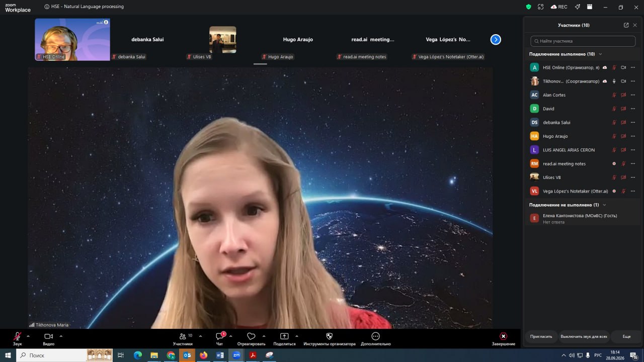644x362 pixels.
Task: Open the green encryption shield icon
Action: 528,7
